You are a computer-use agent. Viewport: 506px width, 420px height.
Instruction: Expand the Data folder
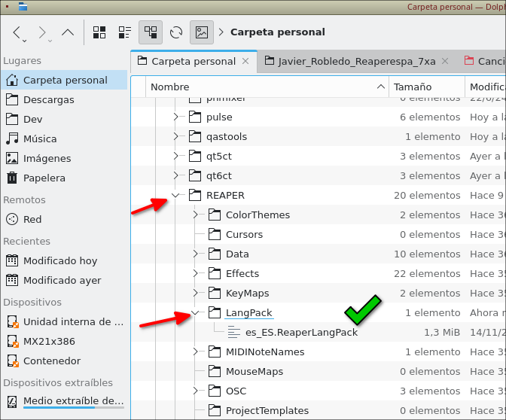coord(195,254)
